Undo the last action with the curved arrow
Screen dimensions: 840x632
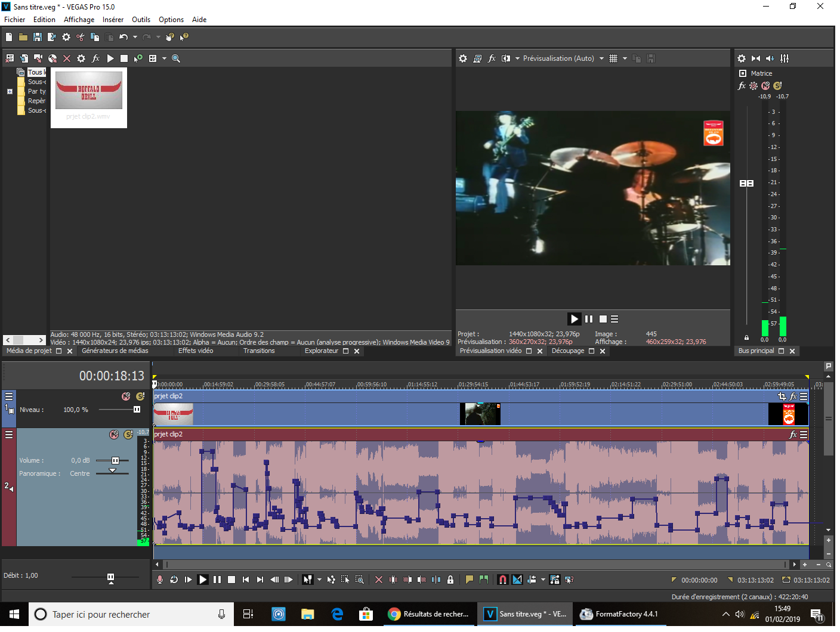tap(123, 37)
